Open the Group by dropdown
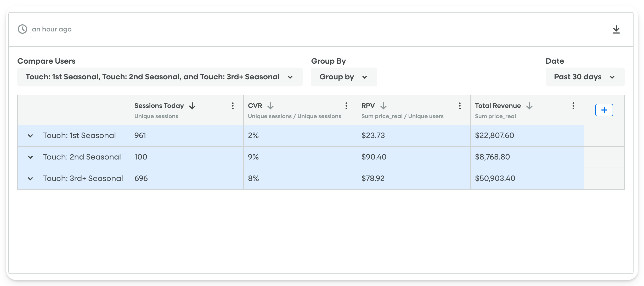The image size is (644, 286). coord(343,77)
